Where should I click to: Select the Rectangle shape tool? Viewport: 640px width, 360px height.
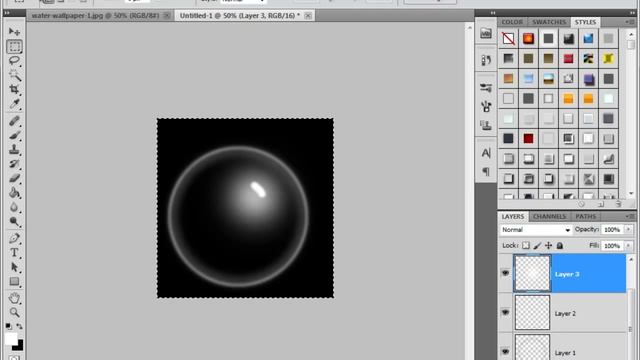pyautogui.click(x=14, y=281)
